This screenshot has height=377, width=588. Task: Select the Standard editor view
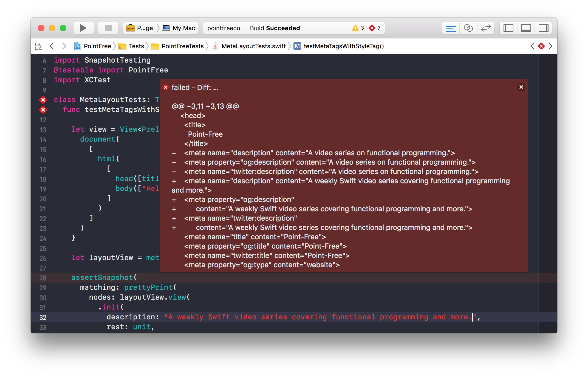pyautogui.click(x=451, y=28)
